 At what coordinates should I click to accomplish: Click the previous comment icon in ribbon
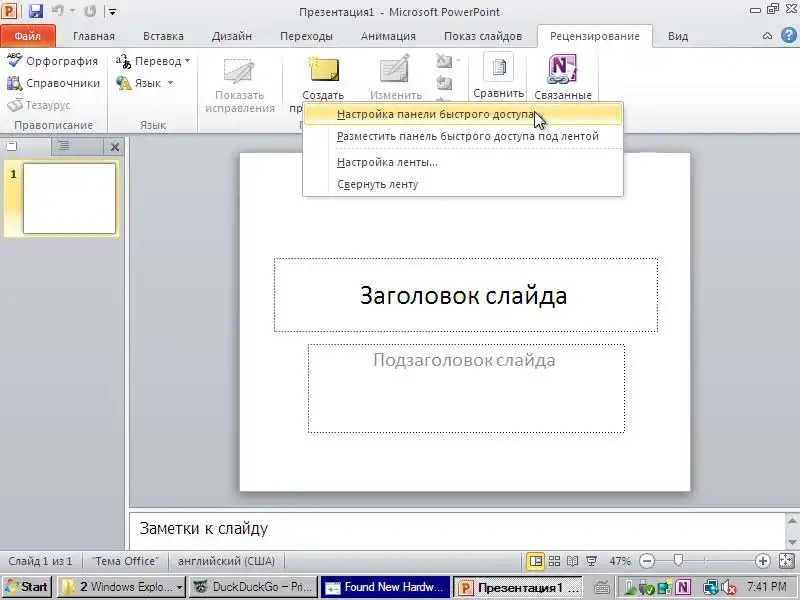[444, 83]
